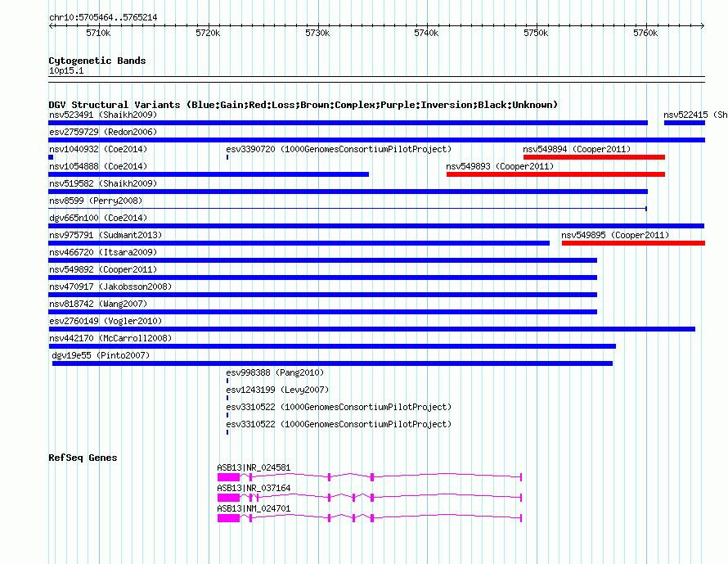
Task: Click the nsv522415 variant label
Action: point(695,115)
